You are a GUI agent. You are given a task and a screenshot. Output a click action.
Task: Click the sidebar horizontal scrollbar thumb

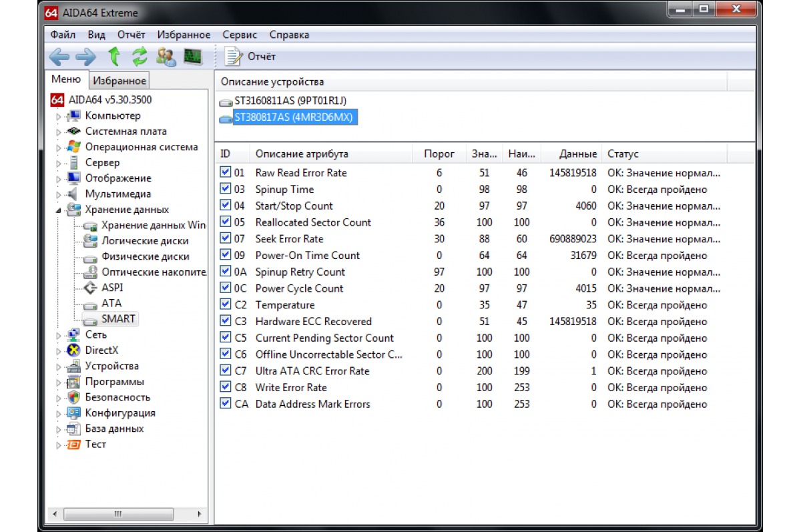118,514
